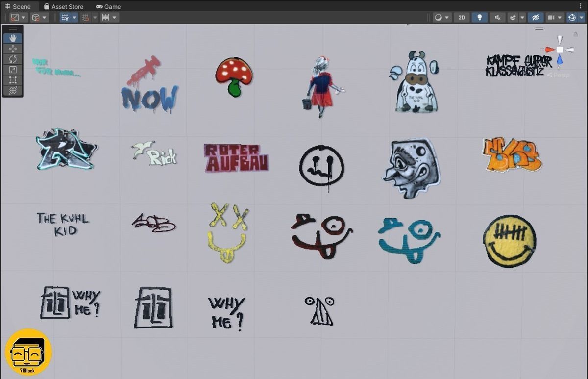Open the effects dropdown arrow

[x=522, y=17]
